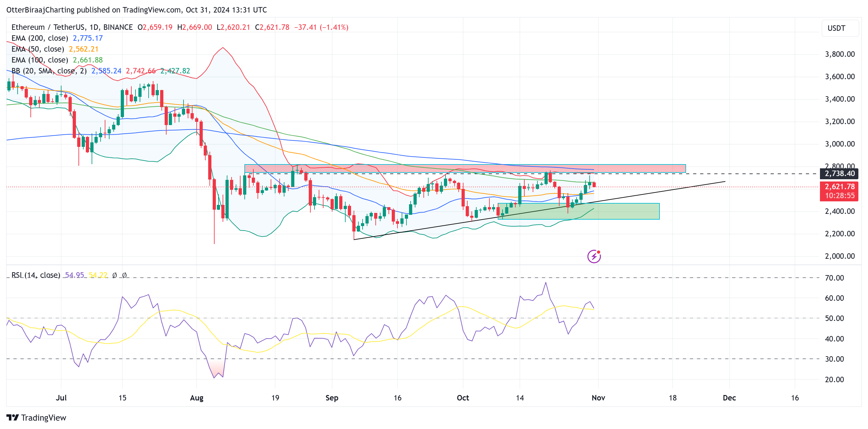
Task: Click the EMA 50 value 2,562.21
Action: (x=84, y=49)
